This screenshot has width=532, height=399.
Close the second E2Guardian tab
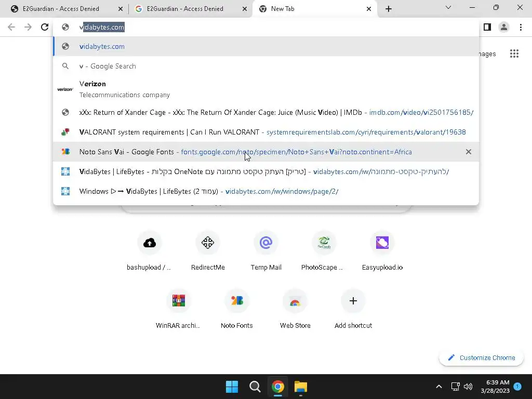(x=245, y=9)
